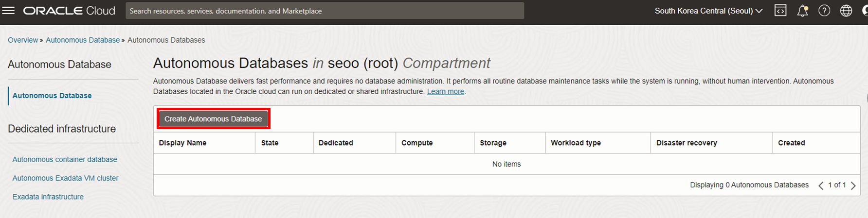Click the Workload type column header
The image size is (868, 218).
tap(597, 143)
